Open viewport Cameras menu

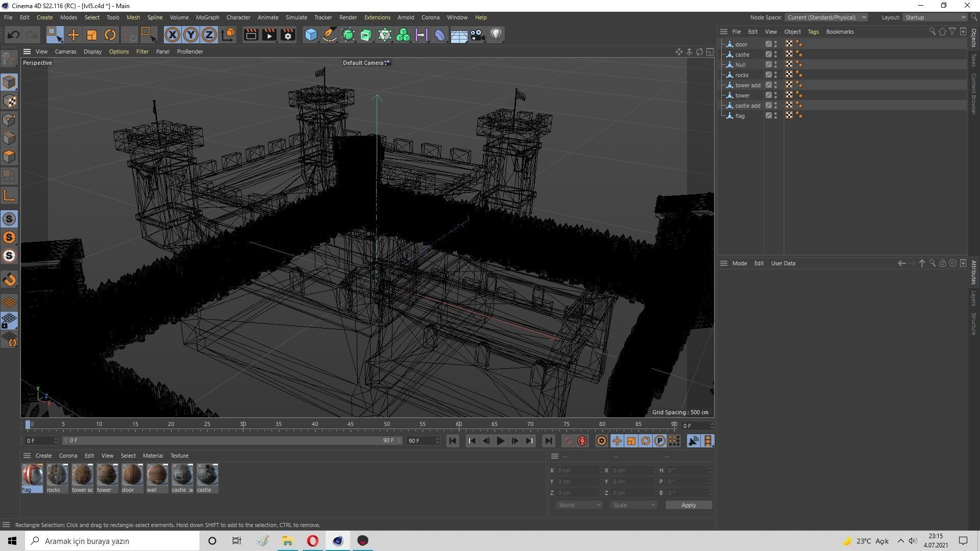point(65,52)
